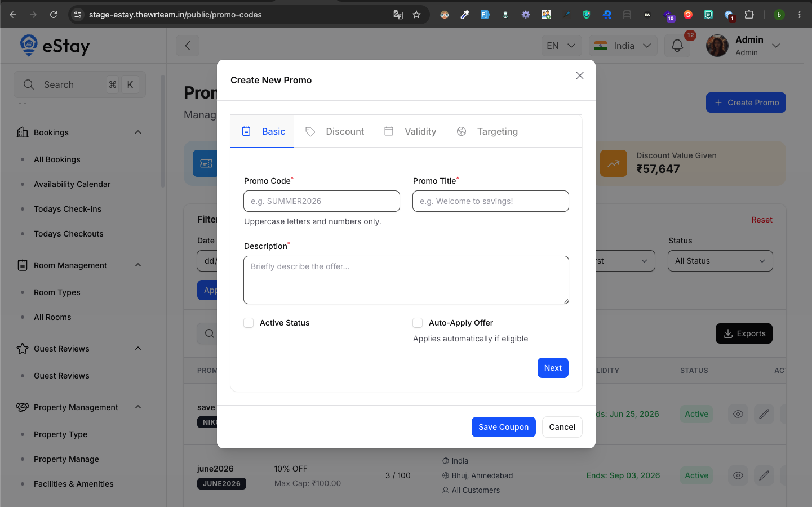View the Jun 25, 2026 promo via eye icon
The width and height of the screenshot is (812, 507).
point(738,414)
